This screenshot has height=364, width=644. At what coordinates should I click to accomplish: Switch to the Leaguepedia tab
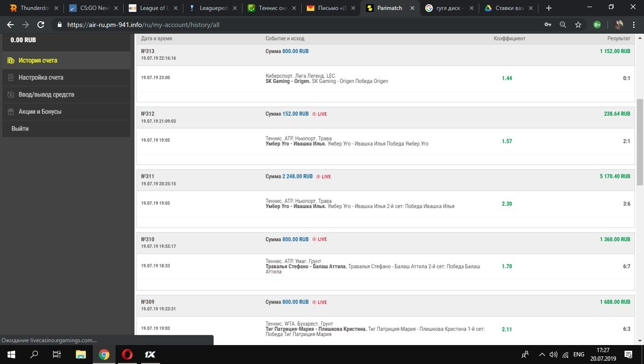[x=211, y=8]
